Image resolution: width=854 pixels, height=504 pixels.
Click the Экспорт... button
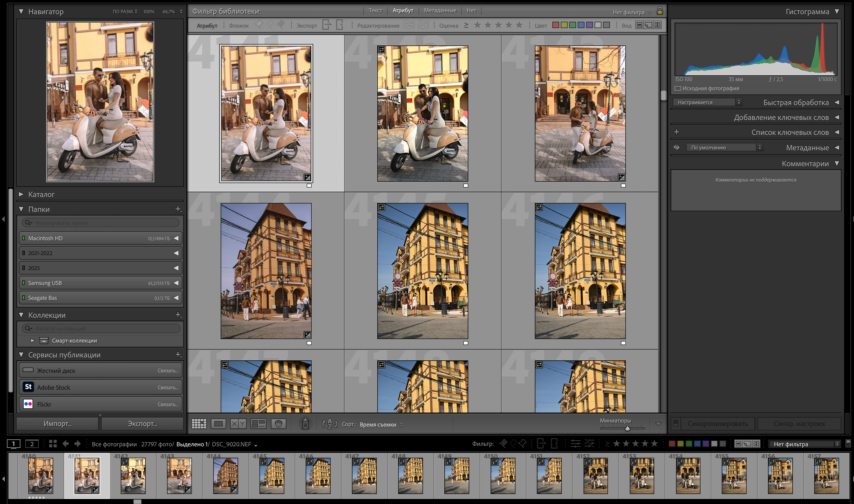142,424
